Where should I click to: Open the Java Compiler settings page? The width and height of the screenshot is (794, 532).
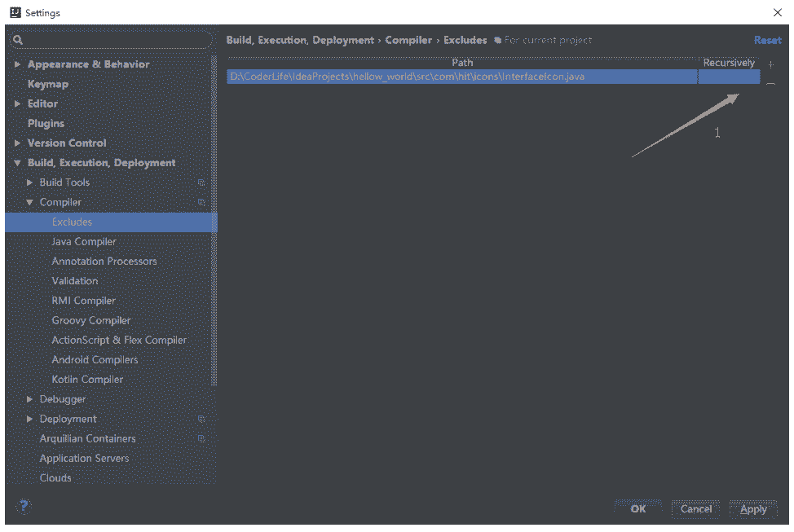coord(84,242)
